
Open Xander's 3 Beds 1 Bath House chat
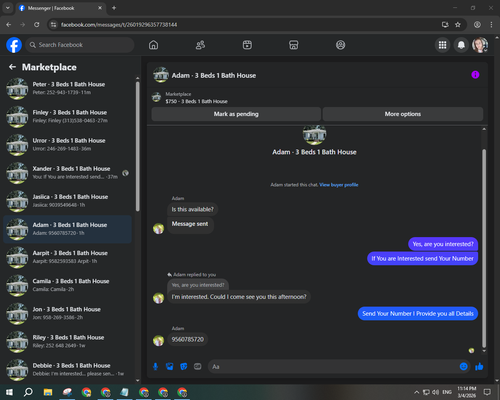pos(68,173)
